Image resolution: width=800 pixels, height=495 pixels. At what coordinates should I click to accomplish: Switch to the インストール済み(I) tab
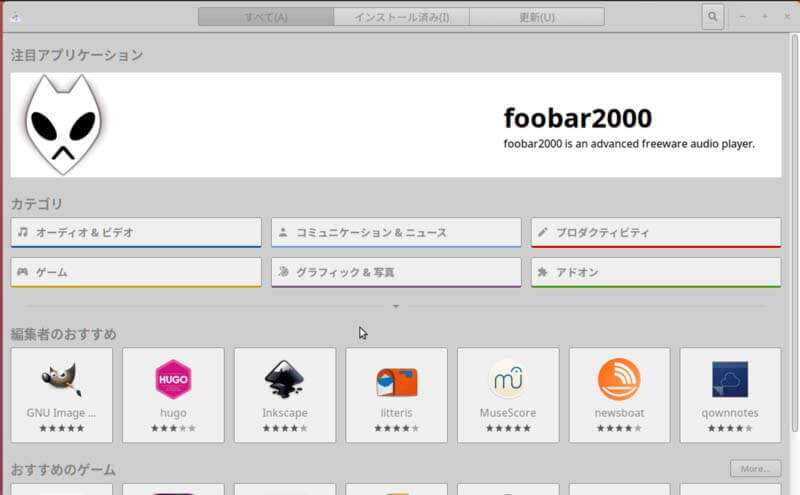(402, 17)
